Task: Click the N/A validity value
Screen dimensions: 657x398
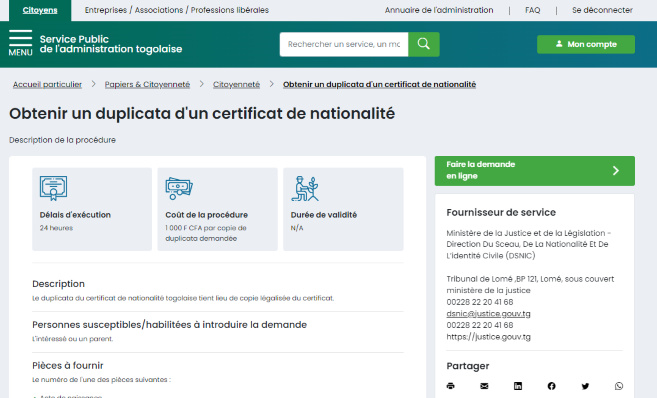Action: click(297, 228)
